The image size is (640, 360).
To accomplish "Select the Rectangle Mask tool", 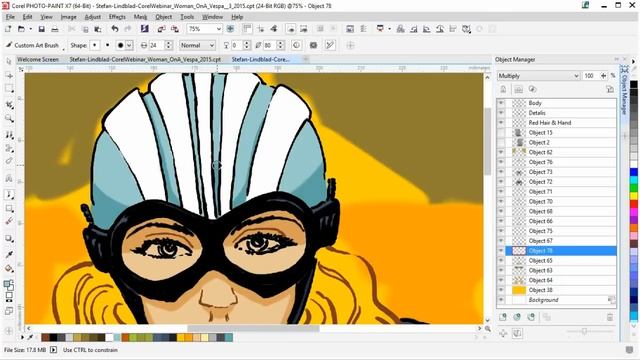I will click(x=9, y=89).
